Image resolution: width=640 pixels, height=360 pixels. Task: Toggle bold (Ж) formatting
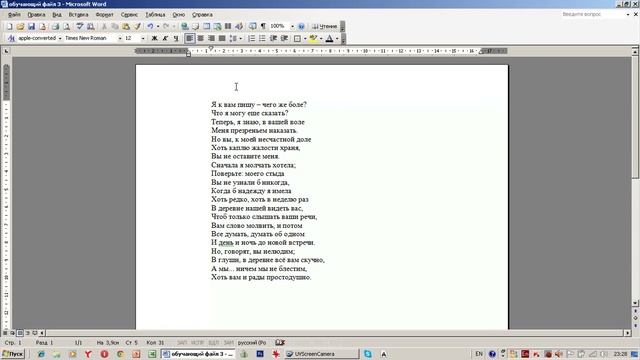(x=154, y=38)
